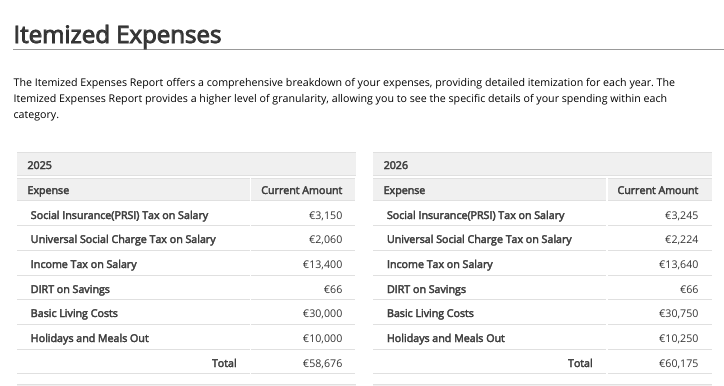Select 2025 DIRT on Savings row

tap(186, 289)
